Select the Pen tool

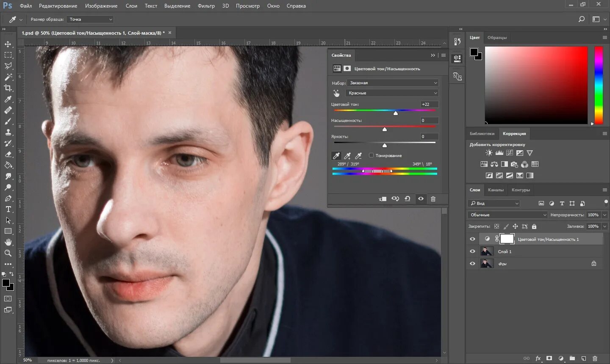click(8, 198)
